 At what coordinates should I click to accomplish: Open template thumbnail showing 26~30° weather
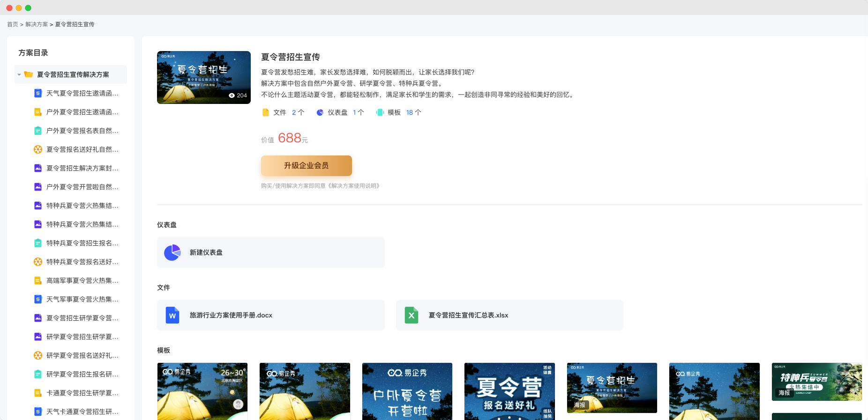click(x=202, y=391)
